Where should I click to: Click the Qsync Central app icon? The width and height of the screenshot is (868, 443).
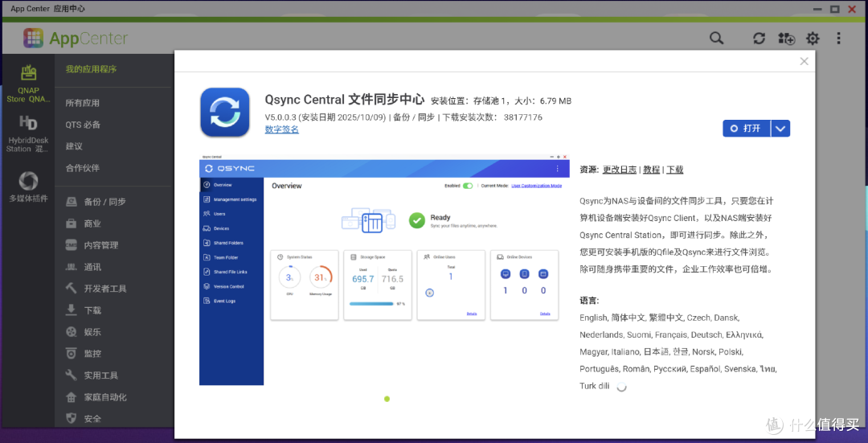[x=225, y=113]
